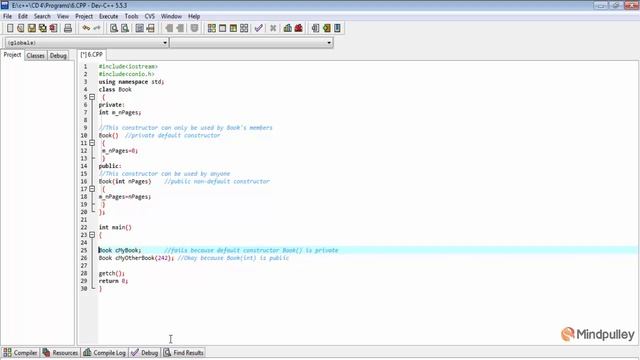This screenshot has height=360, width=640.
Task: Click the Goto bookmarks blue icon
Action: pyautogui.click(x=337, y=28)
